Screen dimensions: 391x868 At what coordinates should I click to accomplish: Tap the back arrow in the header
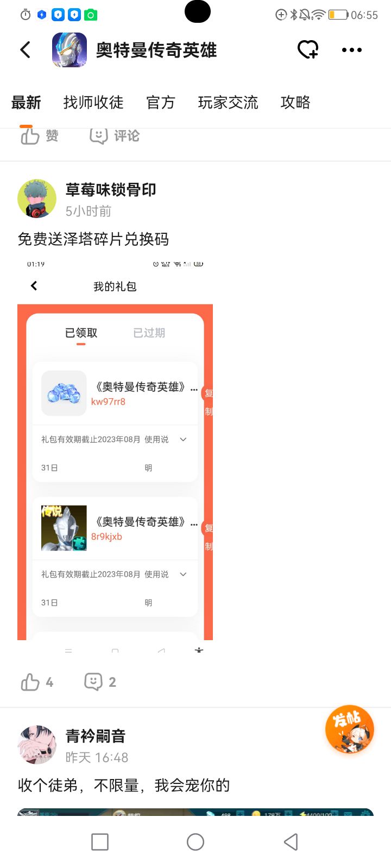click(x=26, y=49)
